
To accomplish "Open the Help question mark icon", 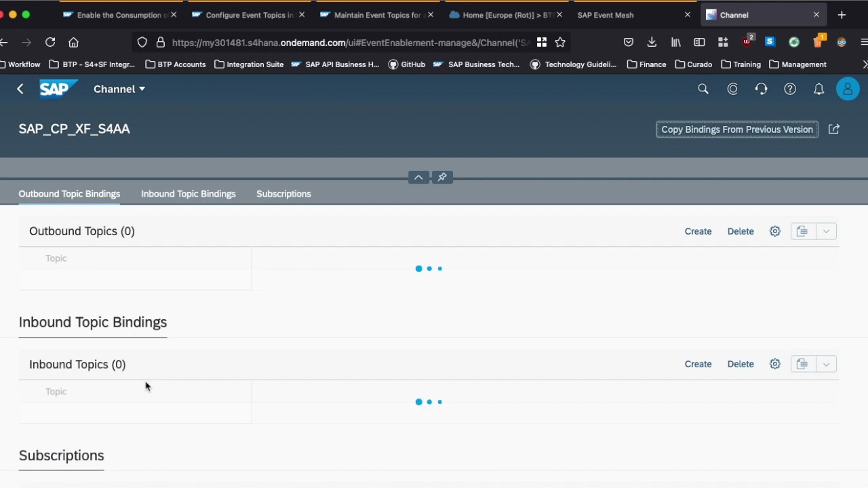I will click(x=790, y=89).
